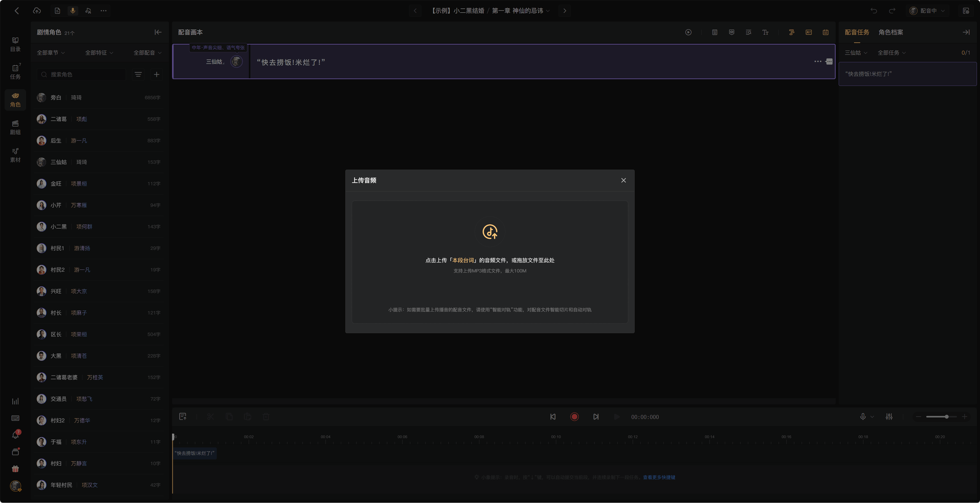The image size is (980, 503).
Task: Collapse the 剧情角色 panel
Action: coord(158,32)
